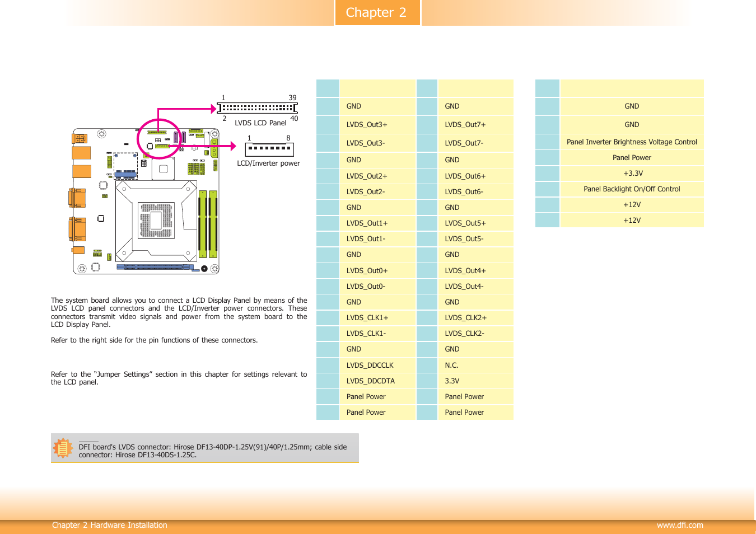The height and width of the screenshot is (534, 756).
Task: Select the LVDS_Out6+ table cell
Action: tap(475, 176)
